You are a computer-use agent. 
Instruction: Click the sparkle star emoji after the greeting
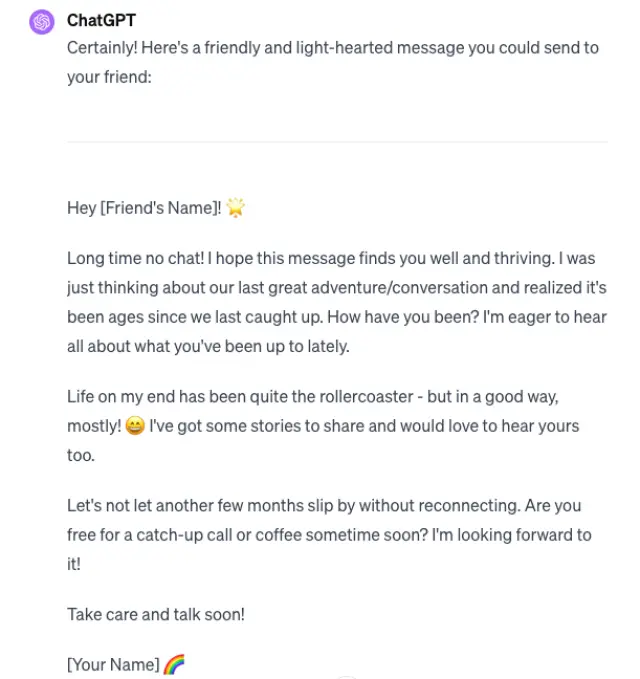pos(236,208)
